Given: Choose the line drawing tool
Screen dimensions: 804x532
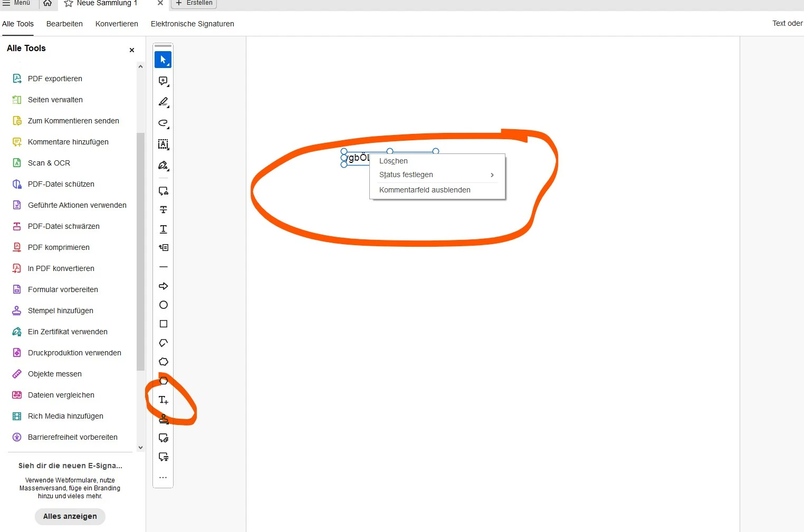Looking at the screenshot, I should tap(163, 267).
